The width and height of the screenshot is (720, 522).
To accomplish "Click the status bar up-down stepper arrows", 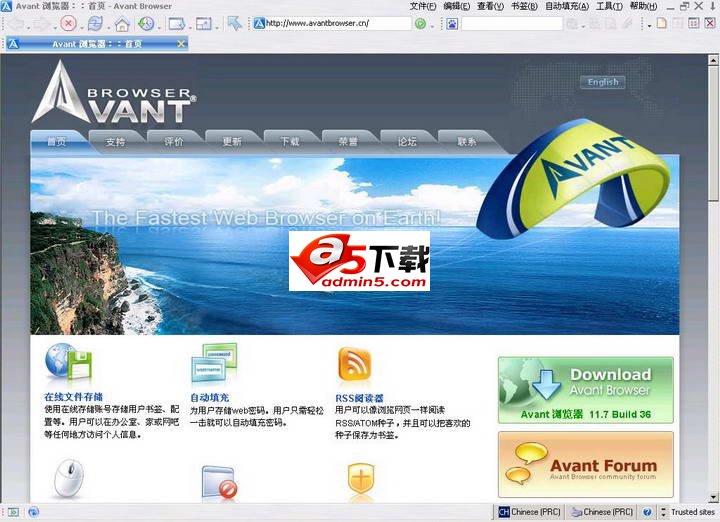I will click(663, 512).
